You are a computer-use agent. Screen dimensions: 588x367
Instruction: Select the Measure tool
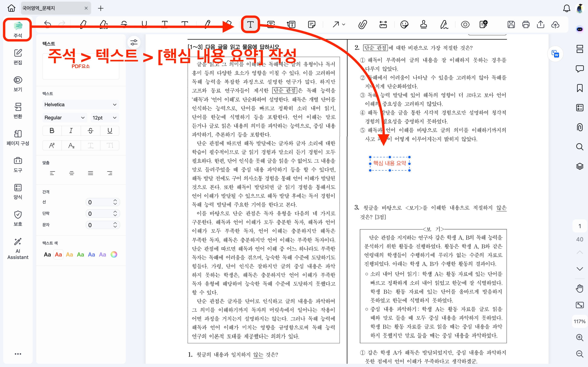[x=383, y=24]
